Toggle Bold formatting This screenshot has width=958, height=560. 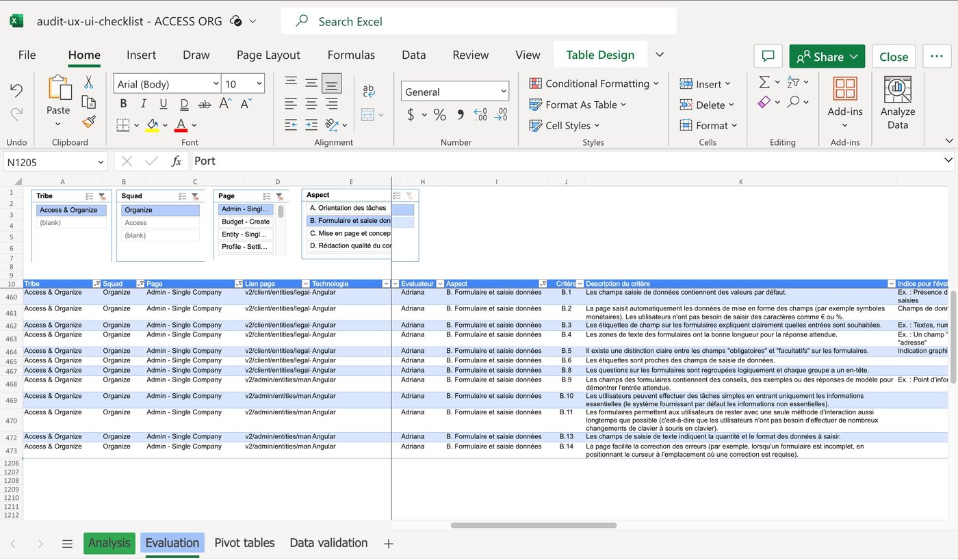[x=123, y=104]
